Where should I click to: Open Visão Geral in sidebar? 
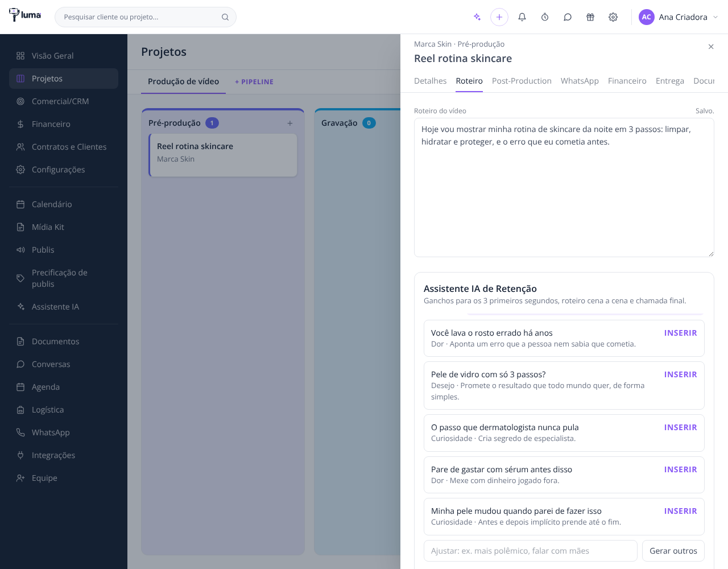pos(64,56)
